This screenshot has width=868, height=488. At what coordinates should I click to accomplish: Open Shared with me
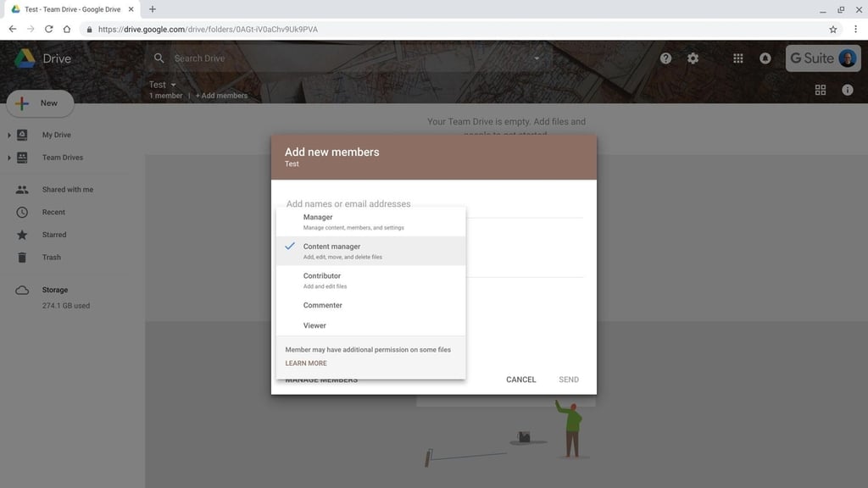(68, 189)
